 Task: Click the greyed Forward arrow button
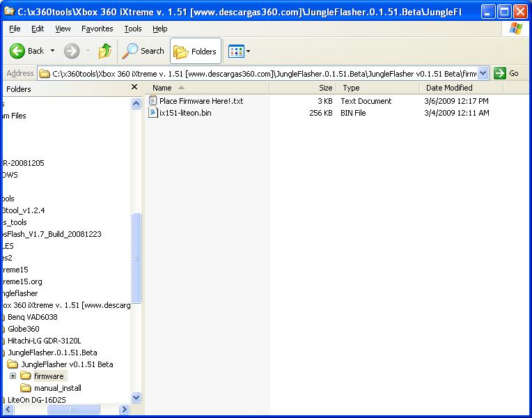tap(72, 51)
